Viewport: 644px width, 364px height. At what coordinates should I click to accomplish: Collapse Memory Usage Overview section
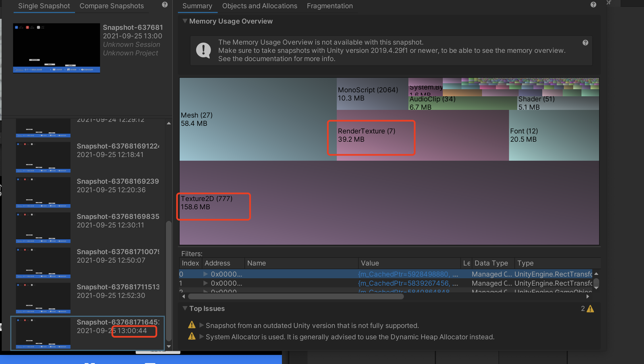185,21
